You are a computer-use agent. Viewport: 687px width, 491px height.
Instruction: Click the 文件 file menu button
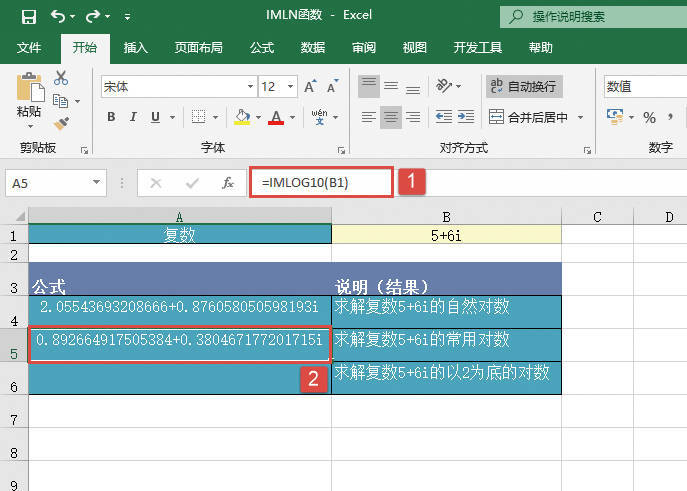coord(29,47)
